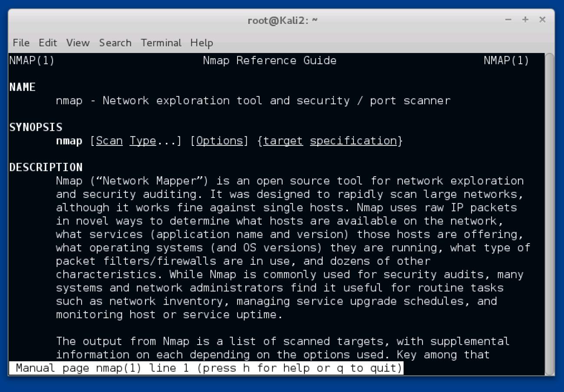Screen dimensions: 564x392
Task: Click the NAME section heading
Action: [x=22, y=87]
